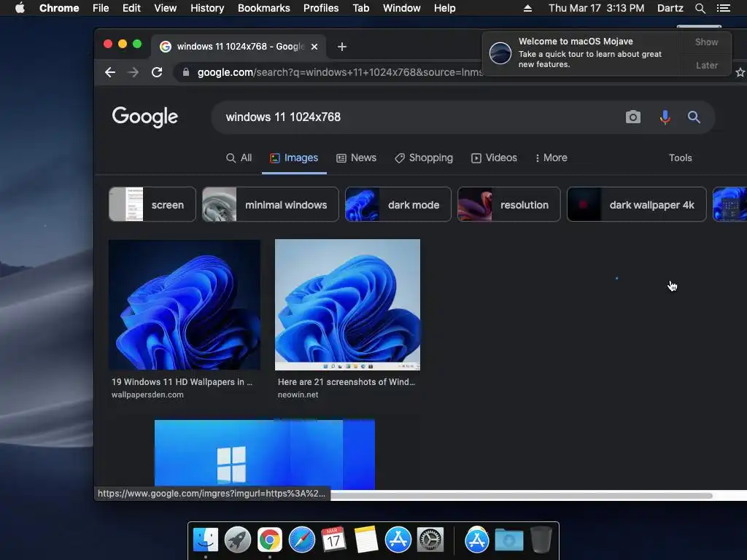Viewport: 747px width, 560px height.
Task: Open Finder from the Dock
Action: tap(205, 540)
